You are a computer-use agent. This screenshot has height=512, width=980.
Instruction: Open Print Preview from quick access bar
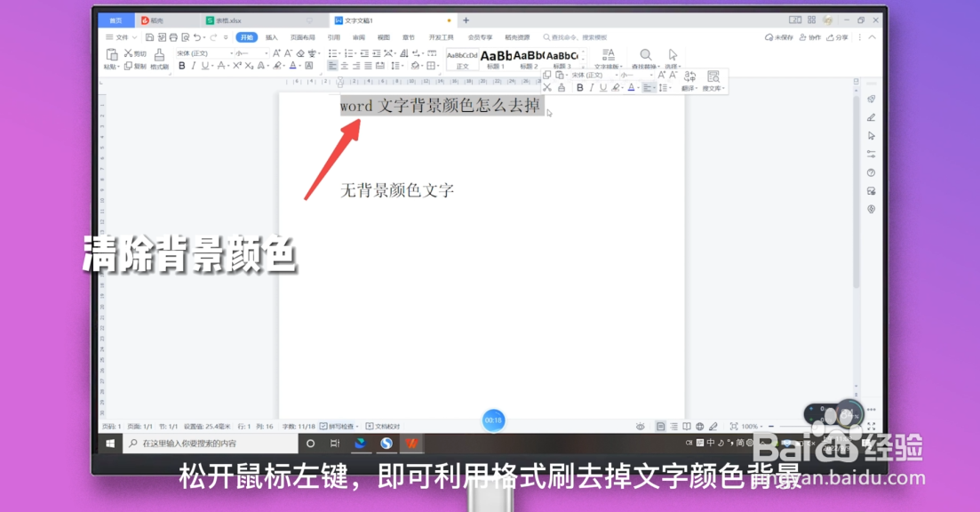point(186,37)
